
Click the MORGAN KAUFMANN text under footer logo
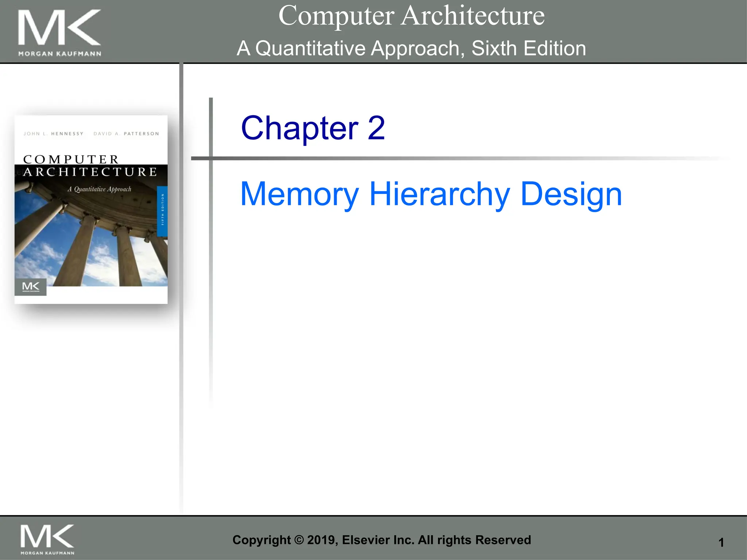pyautogui.click(x=47, y=553)
